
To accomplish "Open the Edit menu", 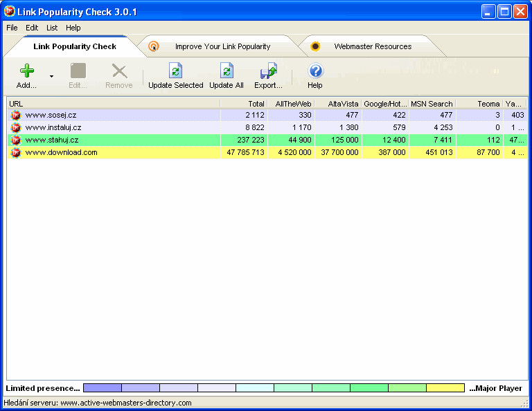I will [32, 28].
